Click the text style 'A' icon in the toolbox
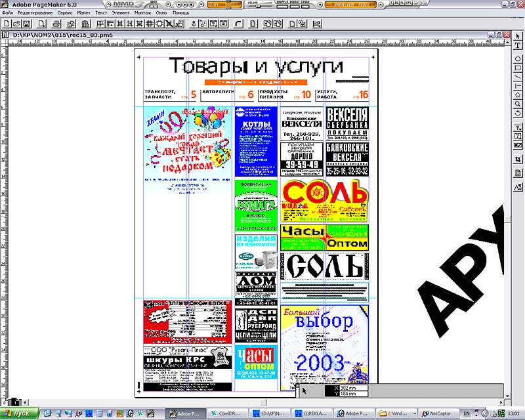525x420 pixels. click(x=518, y=187)
